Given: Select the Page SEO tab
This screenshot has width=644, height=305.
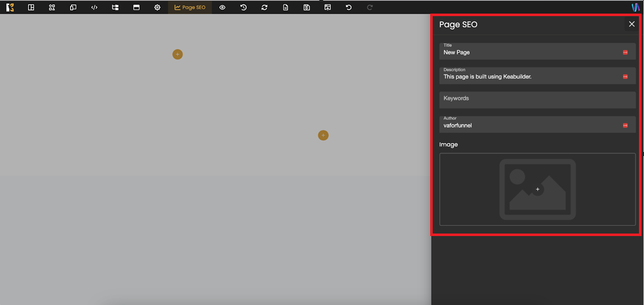Looking at the screenshot, I should coord(190,8).
